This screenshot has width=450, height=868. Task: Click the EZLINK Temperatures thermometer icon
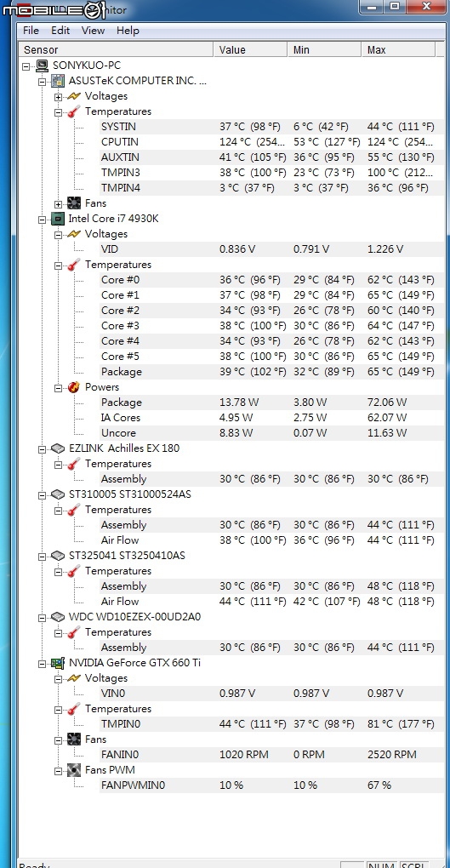[74, 464]
